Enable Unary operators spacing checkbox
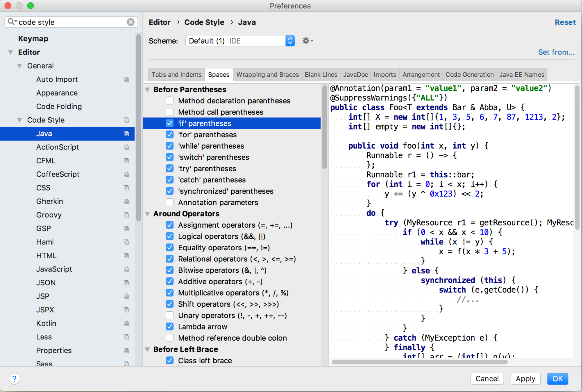Image resolution: width=583 pixels, height=392 pixels. click(x=169, y=315)
